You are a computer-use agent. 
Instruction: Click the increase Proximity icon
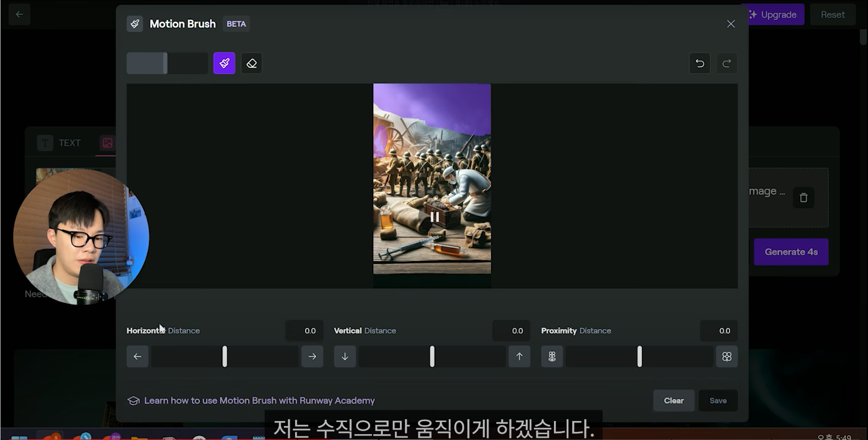727,356
